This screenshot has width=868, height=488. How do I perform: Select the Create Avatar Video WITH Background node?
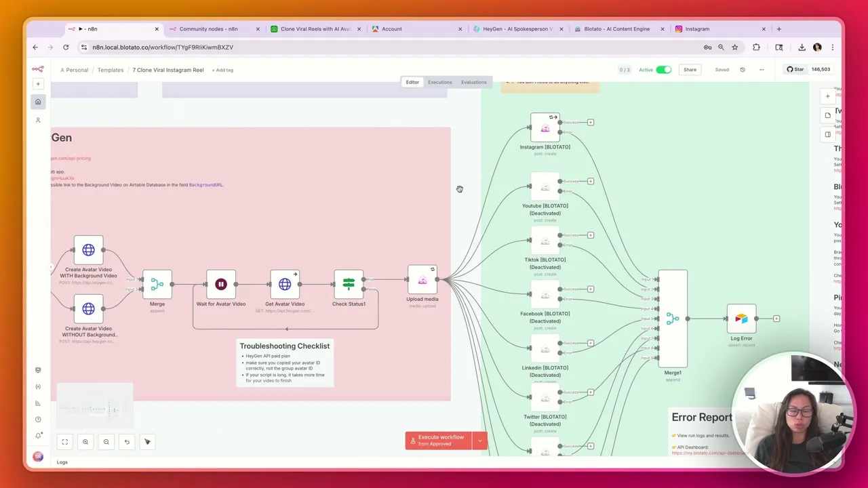(x=88, y=250)
